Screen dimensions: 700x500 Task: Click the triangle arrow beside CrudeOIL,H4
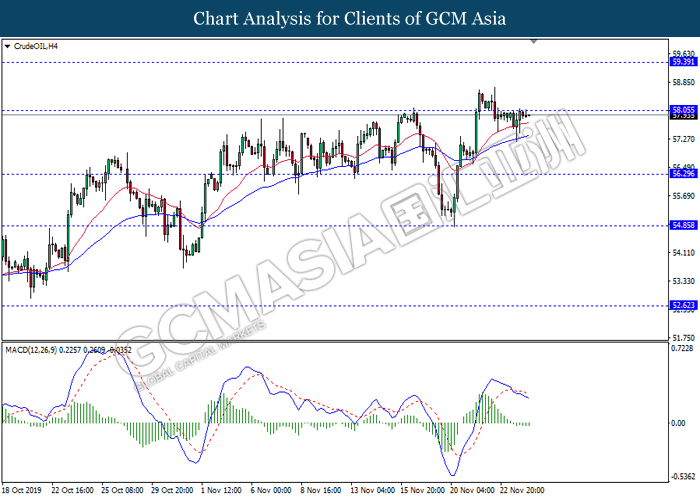[x=8, y=46]
